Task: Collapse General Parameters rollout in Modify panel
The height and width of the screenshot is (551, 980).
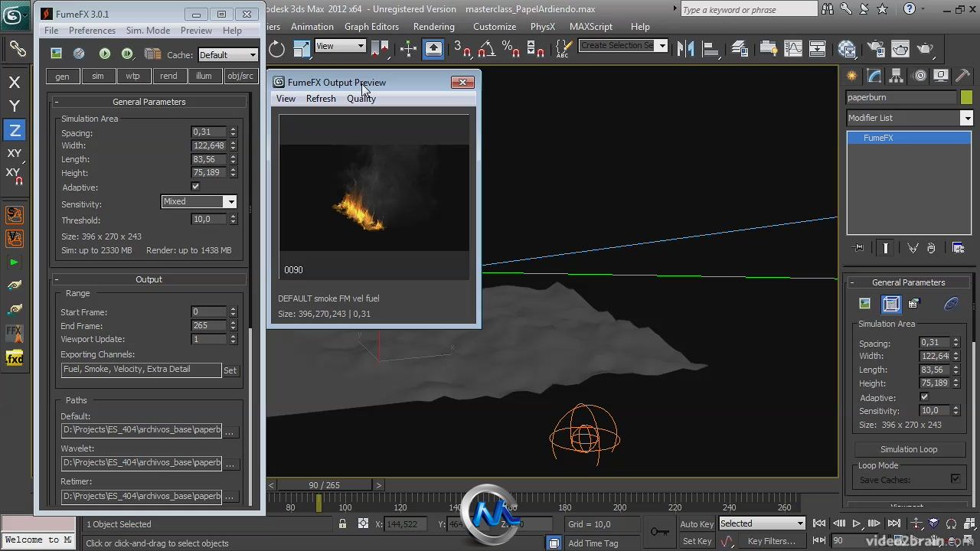Action: [908, 282]
